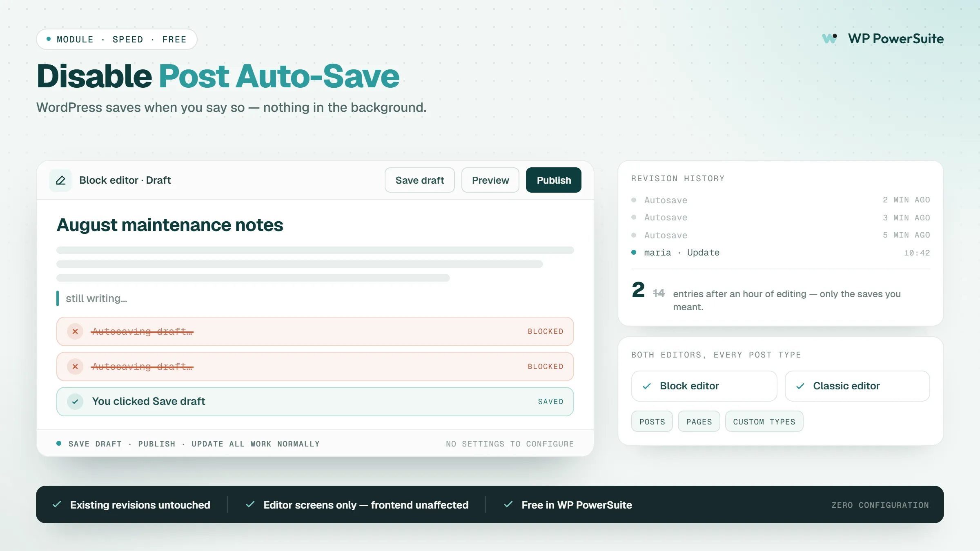Click the gray dot of the 3 min ago autosave

tap(634, 217)
